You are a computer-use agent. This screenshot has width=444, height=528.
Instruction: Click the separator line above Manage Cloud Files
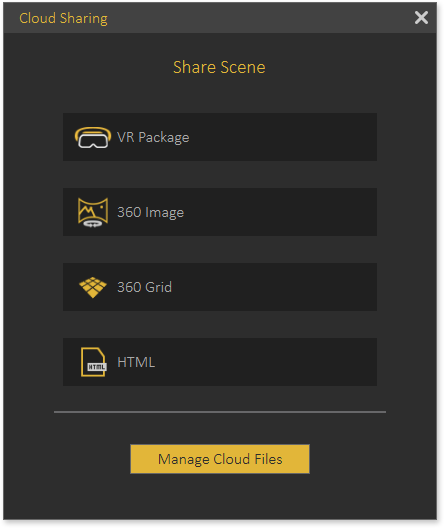pyautogui.click(x=220, y=411)
